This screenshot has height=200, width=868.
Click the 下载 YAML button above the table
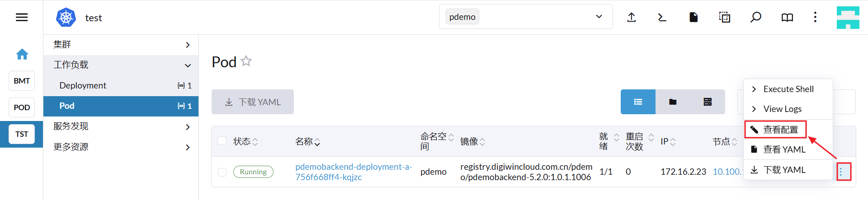click(x=253, y=102)
